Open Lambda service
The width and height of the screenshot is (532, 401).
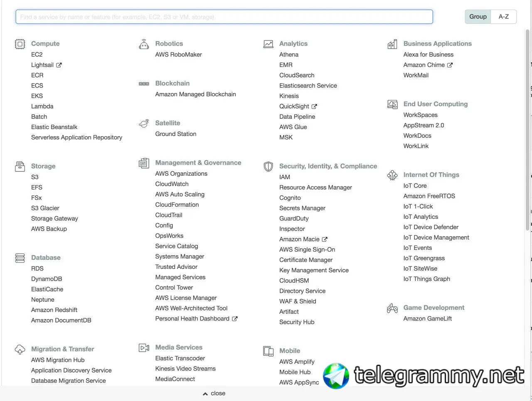coord(42,106)
